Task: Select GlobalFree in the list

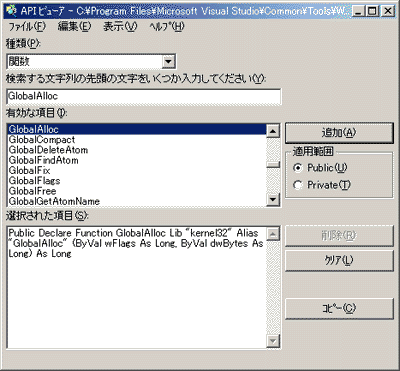Action: 137,191
